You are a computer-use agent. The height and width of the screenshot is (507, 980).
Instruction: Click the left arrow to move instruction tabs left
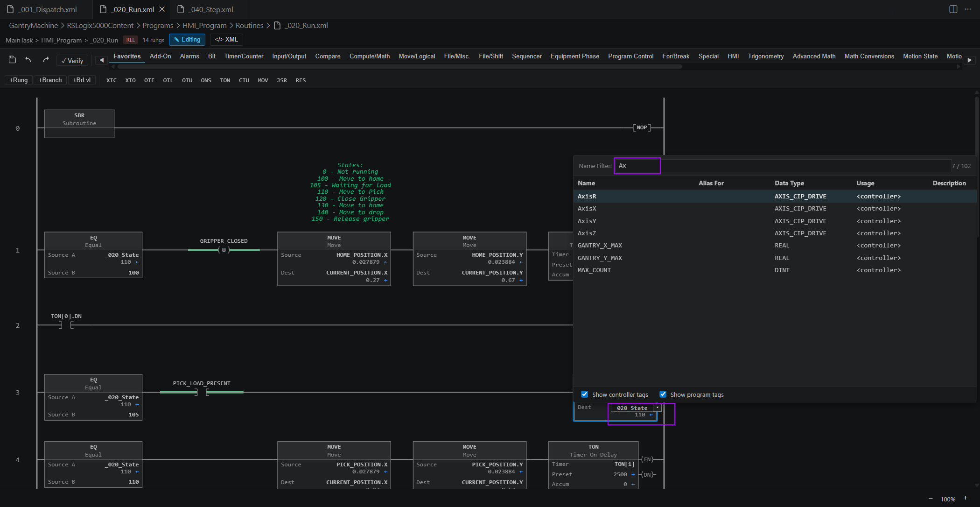pos(101,60)
